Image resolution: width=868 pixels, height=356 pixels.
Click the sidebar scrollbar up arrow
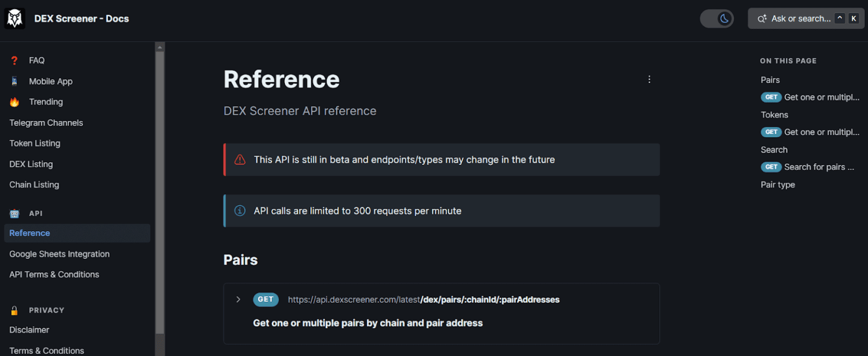160,47
